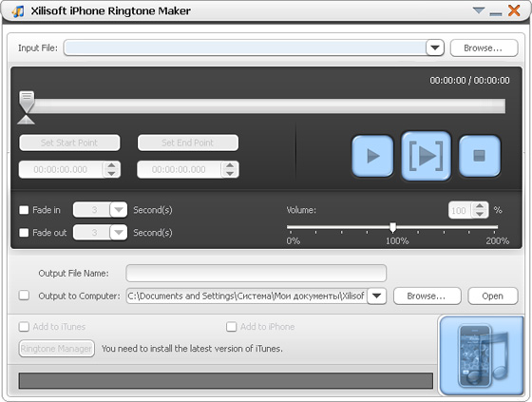
Task: Click the Output File Name field
Action: 256,273
